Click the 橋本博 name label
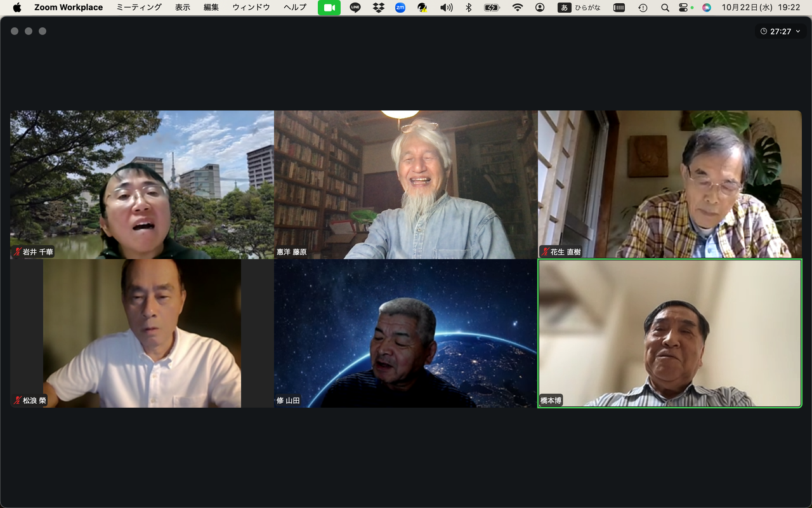812x508 pixels. 551,401
